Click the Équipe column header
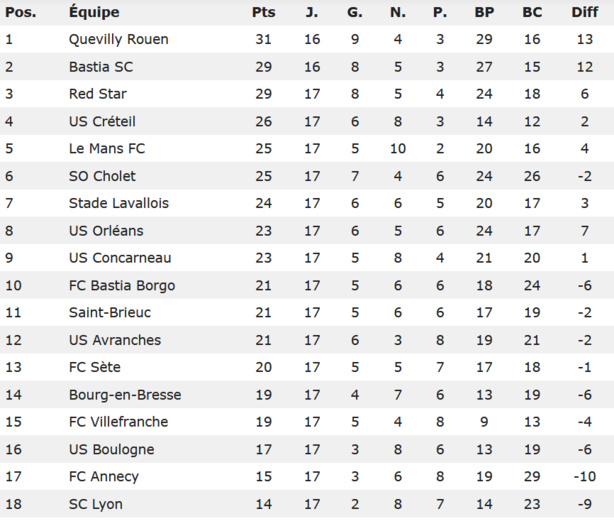The width and height of the screenshot is (614, 526). coord(94,13)
